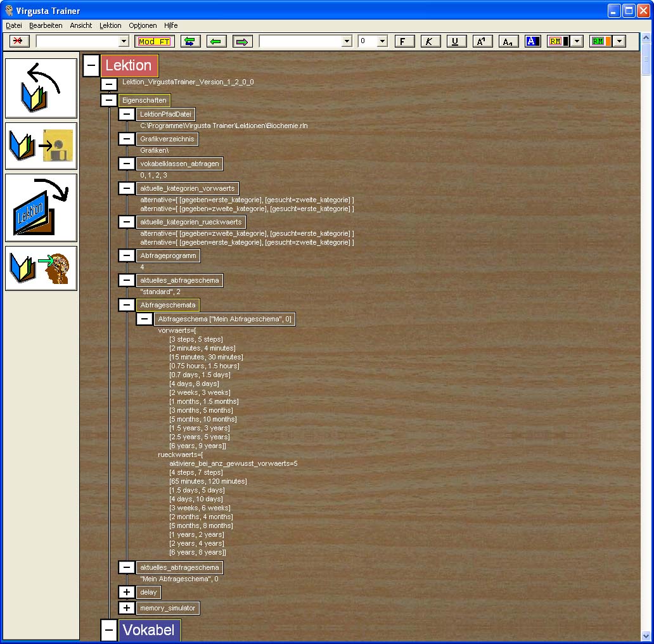
Task: Click the '"standard", 2' value
Action: point(160,292)
